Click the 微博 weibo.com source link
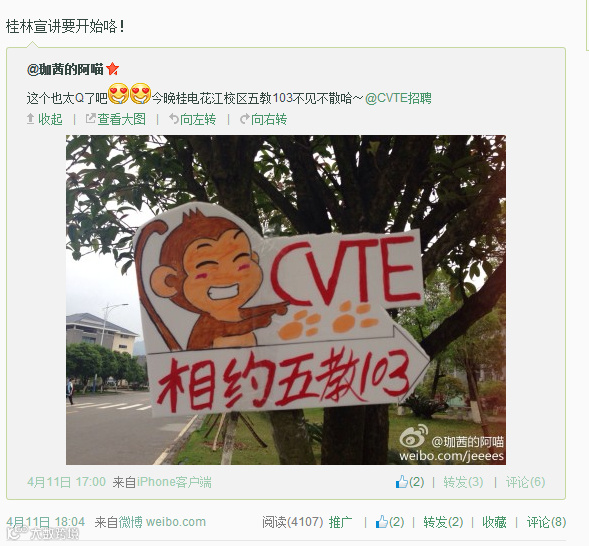Viewport: 589px width, 546px height. 162,522
